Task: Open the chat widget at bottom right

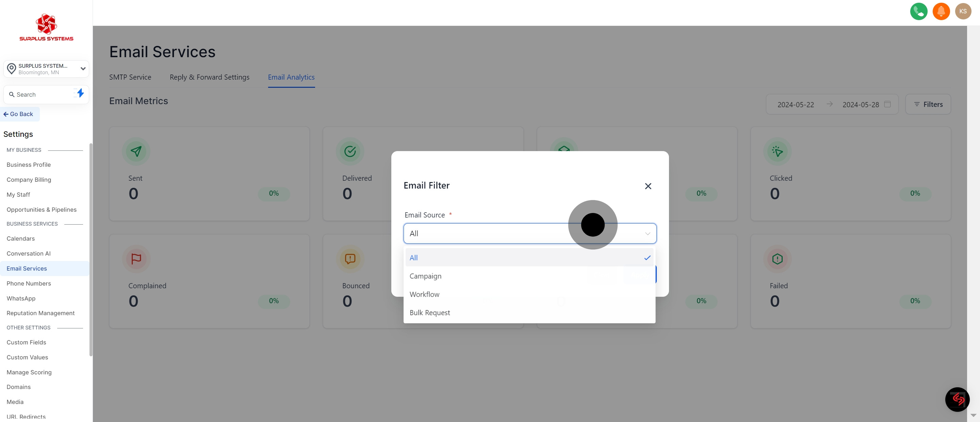Action: tap(957, 399)
